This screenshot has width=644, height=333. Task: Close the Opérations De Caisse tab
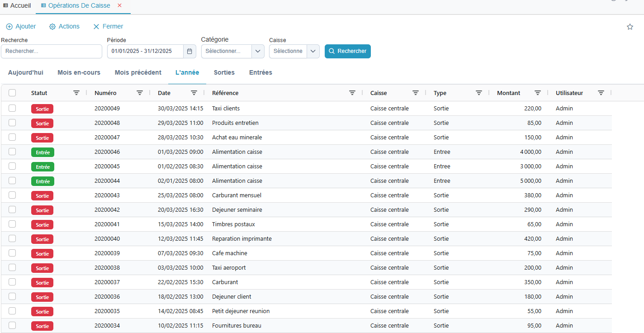119,5
